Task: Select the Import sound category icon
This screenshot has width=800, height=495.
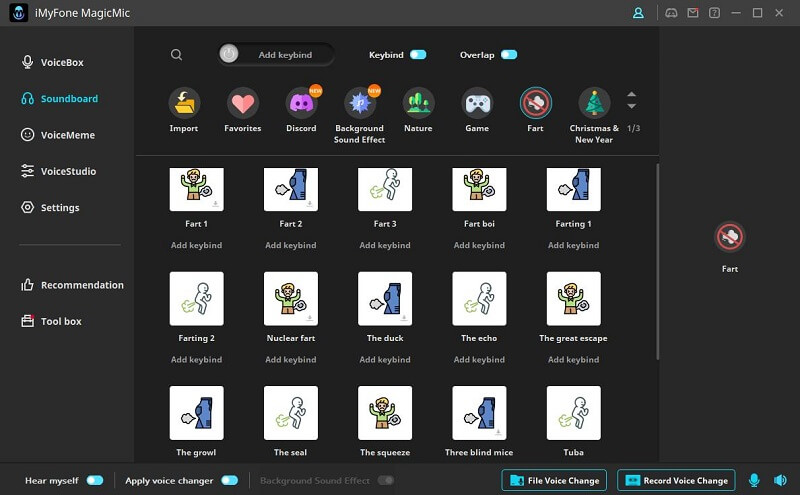Action: point(184,103)
